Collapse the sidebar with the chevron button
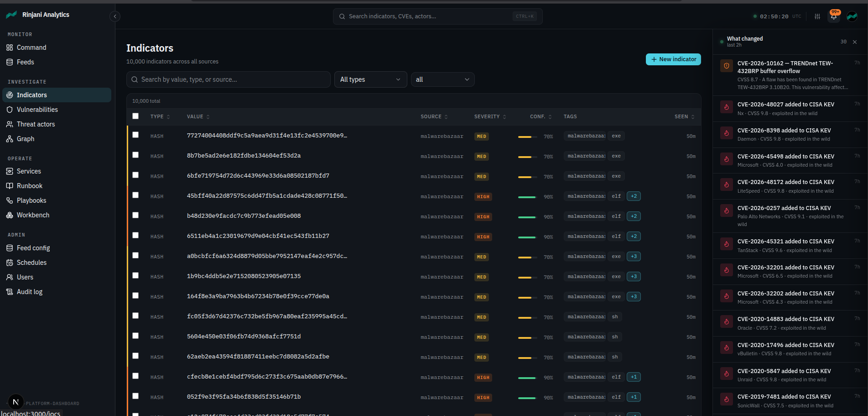Viewport: 868px width, 416px height. click(x=115, y=16)
